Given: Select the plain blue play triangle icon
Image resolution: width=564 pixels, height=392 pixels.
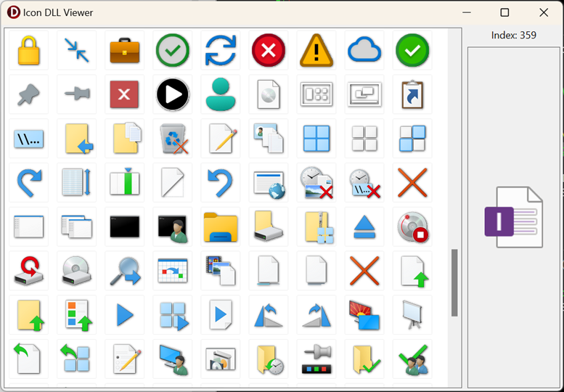Looking at the screenshot, I should (x=125, y=315).
